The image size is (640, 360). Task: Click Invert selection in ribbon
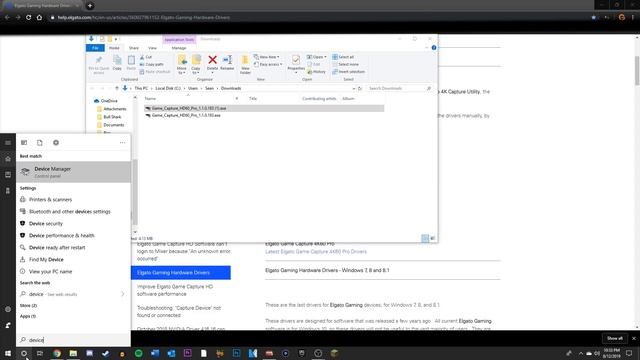click(x=349, y=71)
